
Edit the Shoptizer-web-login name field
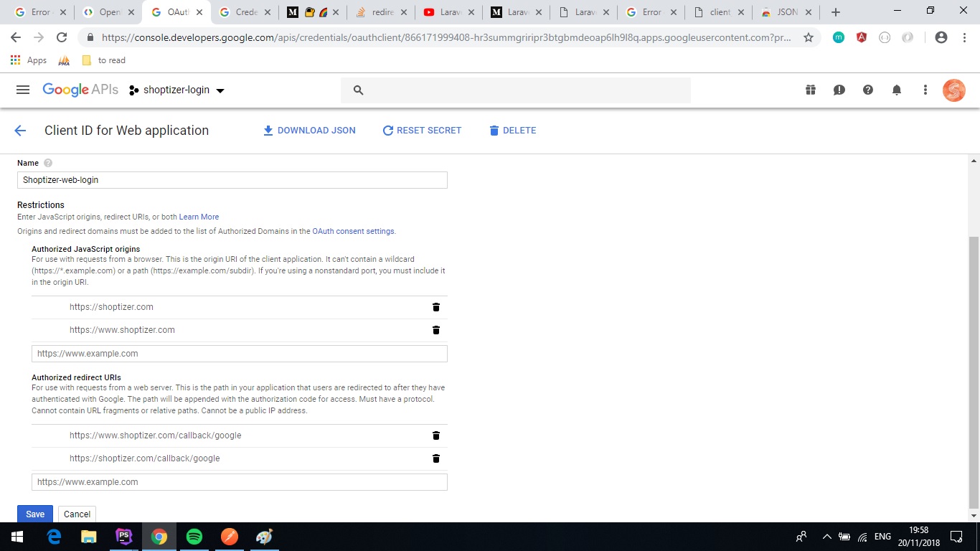click(x=232, y=180)
